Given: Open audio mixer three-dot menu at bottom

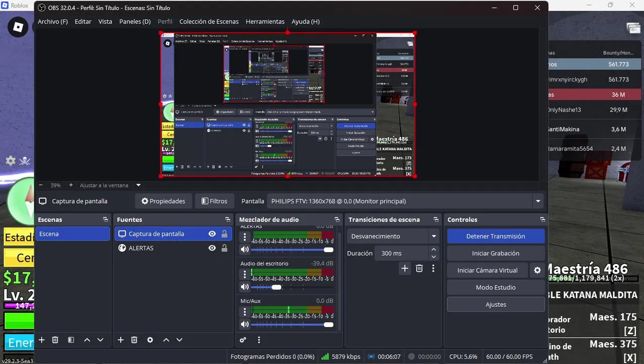Looking at the screenshot, I should point(259,340).
